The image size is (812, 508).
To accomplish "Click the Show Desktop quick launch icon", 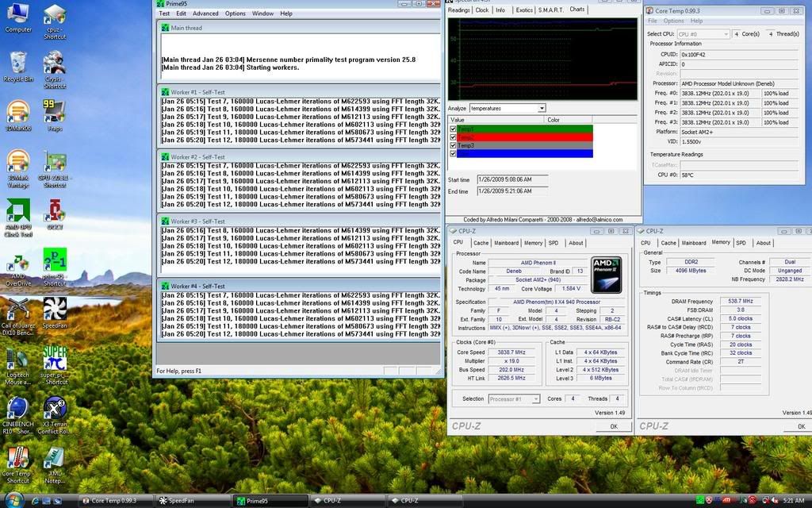I will 46,501.
